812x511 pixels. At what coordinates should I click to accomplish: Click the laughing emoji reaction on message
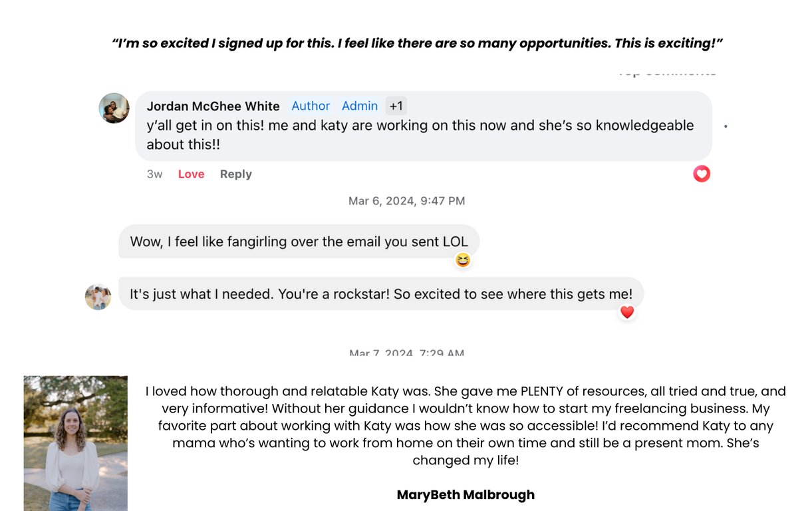463,260
